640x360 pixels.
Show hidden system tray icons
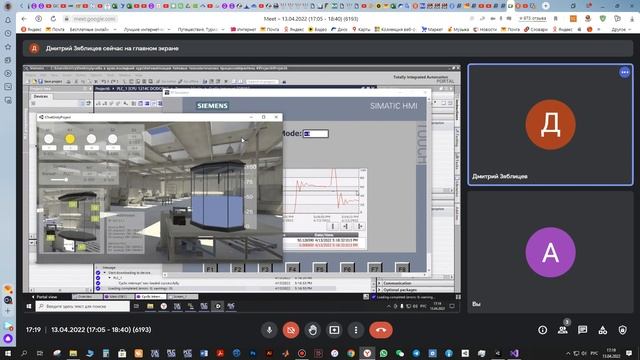click(568, 353)
